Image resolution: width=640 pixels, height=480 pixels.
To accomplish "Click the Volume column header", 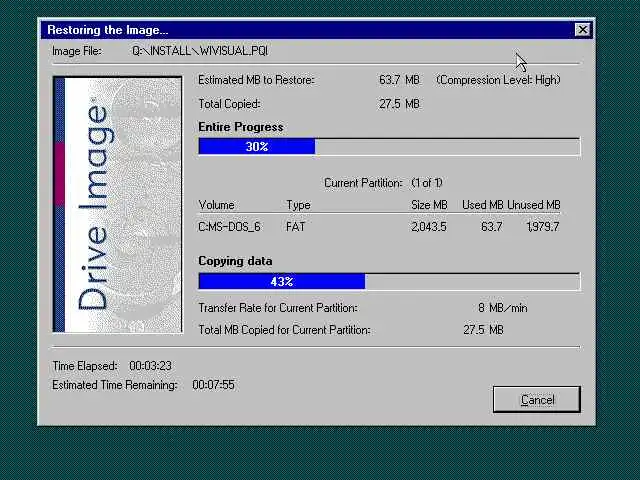I will (x=216, y=205).
